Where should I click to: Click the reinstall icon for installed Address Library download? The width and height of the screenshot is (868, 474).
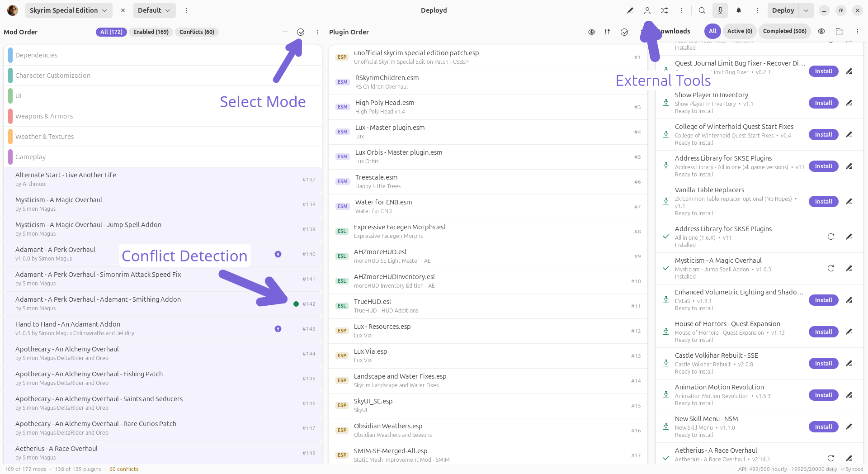point(831,237)
